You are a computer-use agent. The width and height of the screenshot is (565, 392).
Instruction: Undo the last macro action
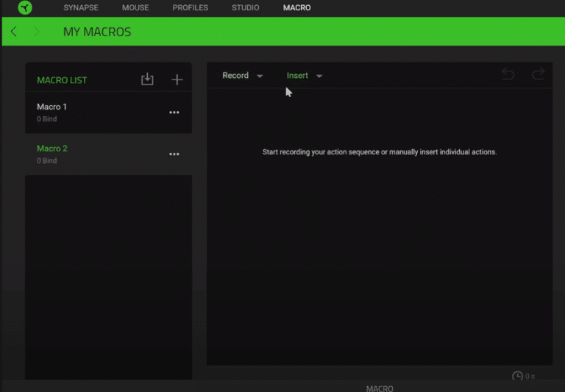point(508,74)
